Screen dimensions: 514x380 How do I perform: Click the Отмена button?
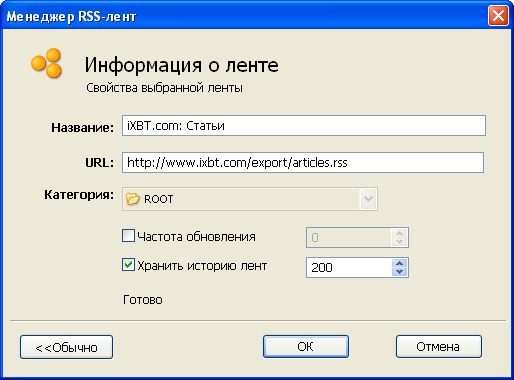click(439, 347)
